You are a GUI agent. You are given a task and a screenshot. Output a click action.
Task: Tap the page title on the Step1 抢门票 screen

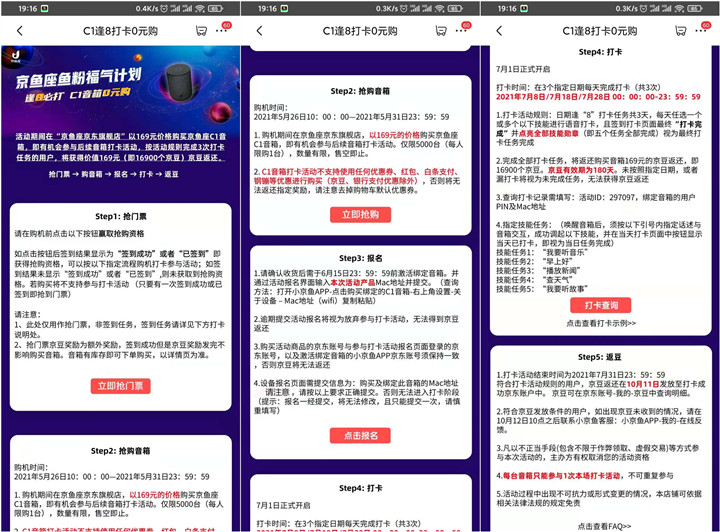120,31
